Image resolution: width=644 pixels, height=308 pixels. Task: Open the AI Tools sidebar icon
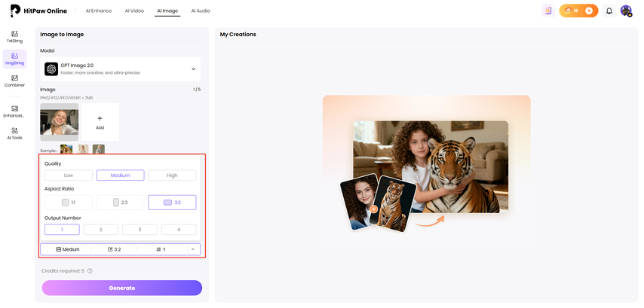coord(14,134)
